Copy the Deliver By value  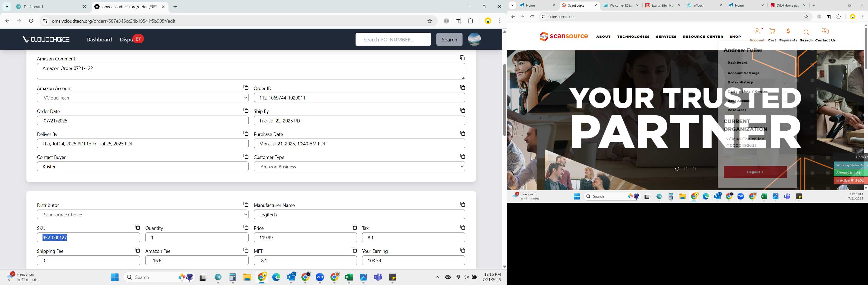click(246, 133)
